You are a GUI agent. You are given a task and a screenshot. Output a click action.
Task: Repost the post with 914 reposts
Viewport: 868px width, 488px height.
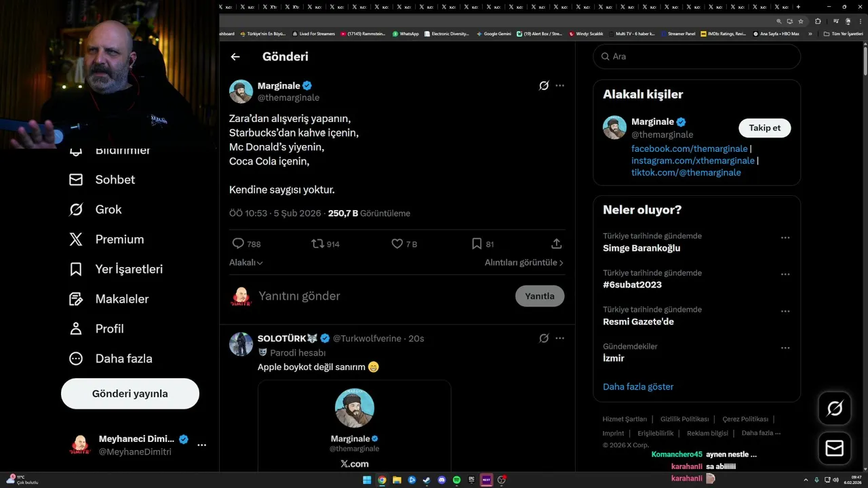(325, 244)
